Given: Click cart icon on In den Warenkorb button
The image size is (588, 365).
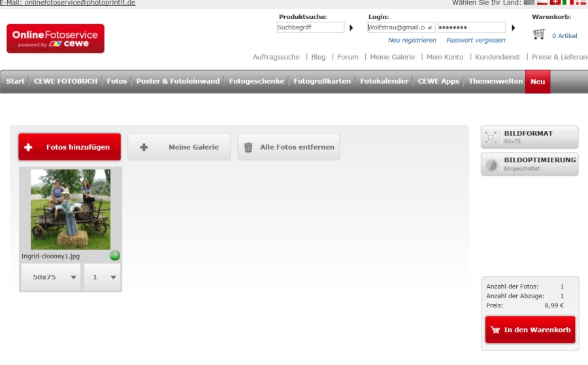Looking at the screenshot, I should tap(495, 330).
